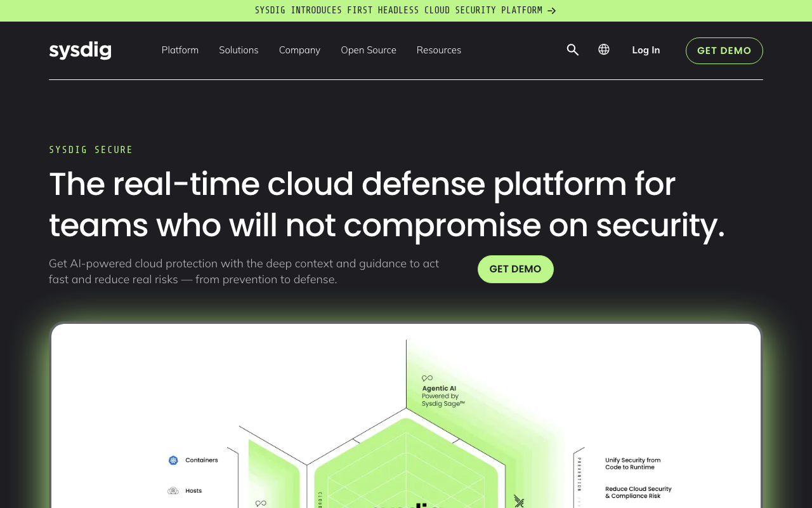Click the Log In link
Screen dimensions: 812x508
(x=646, y=50)
